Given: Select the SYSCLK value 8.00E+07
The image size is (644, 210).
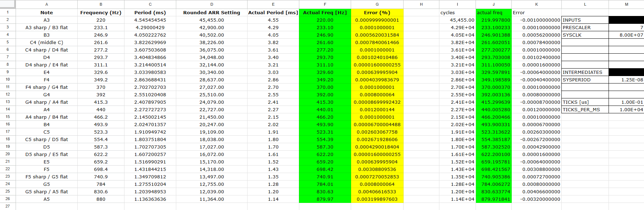Looking at the screenshot, I should point(626,35).
